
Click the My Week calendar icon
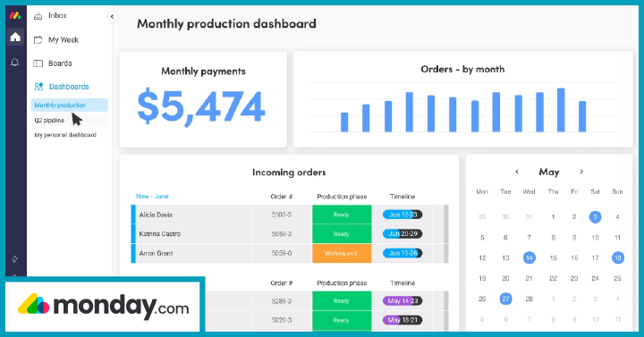38,40
